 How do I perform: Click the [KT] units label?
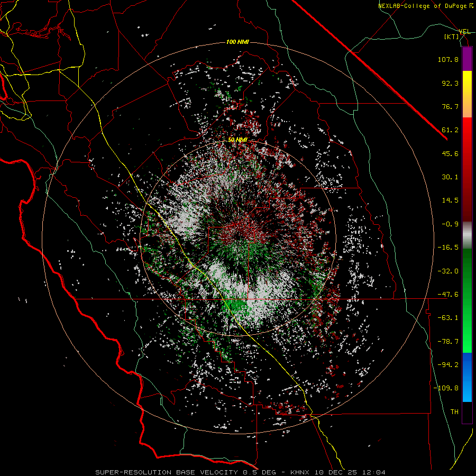coord(452,36)
